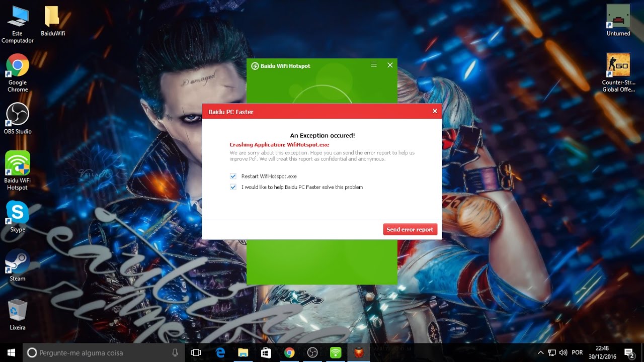Viewport: 644px width, 362px height.
Task: Open Steam desktop shortcut
Action: (18, 265)
